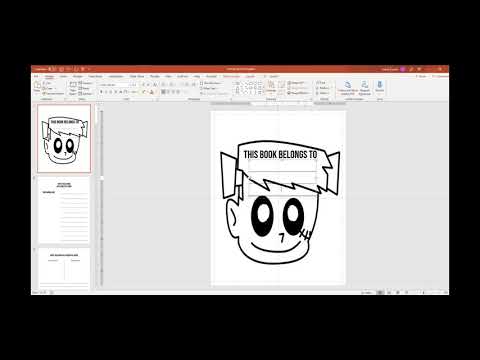Switch to the Animations tab
Viewport: 480px width, 360px height.
pyautogui.click(x=116, y=76)
